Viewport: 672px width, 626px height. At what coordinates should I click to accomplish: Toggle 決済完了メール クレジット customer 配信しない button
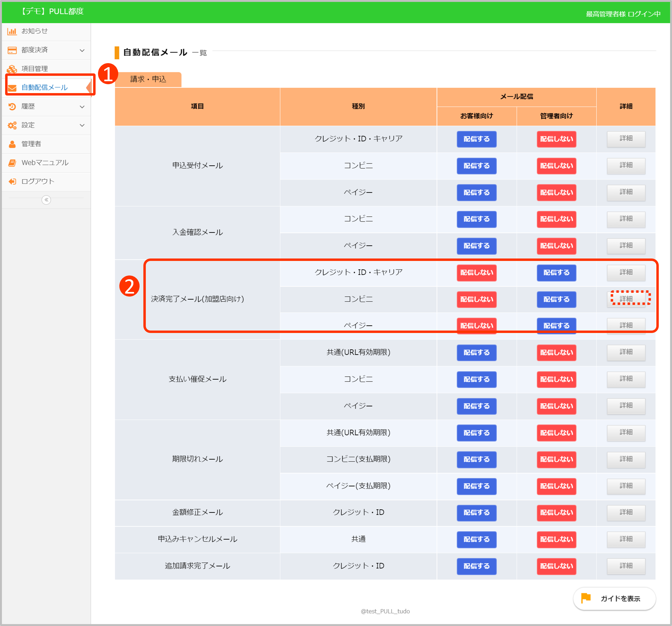476,273
